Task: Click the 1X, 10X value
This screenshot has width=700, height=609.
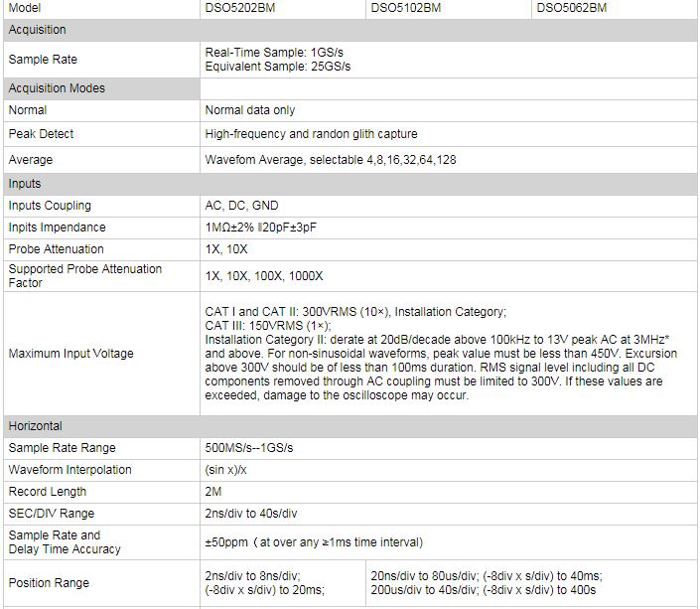Action: 226,249
